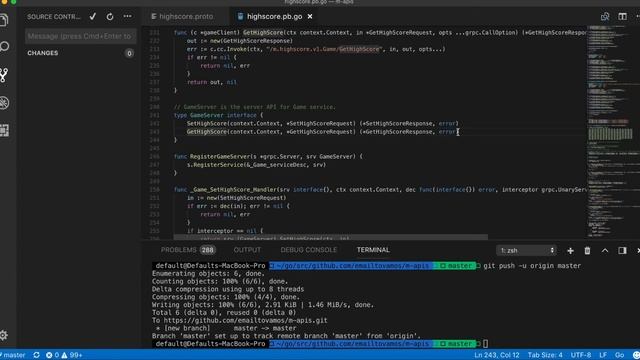Open changes for the current file

[605, 17]
